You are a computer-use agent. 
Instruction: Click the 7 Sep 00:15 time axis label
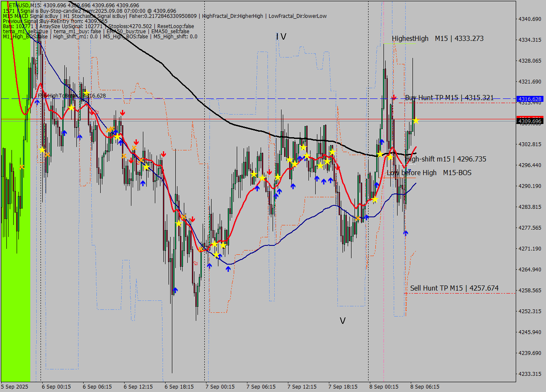(x=220, y=386)
